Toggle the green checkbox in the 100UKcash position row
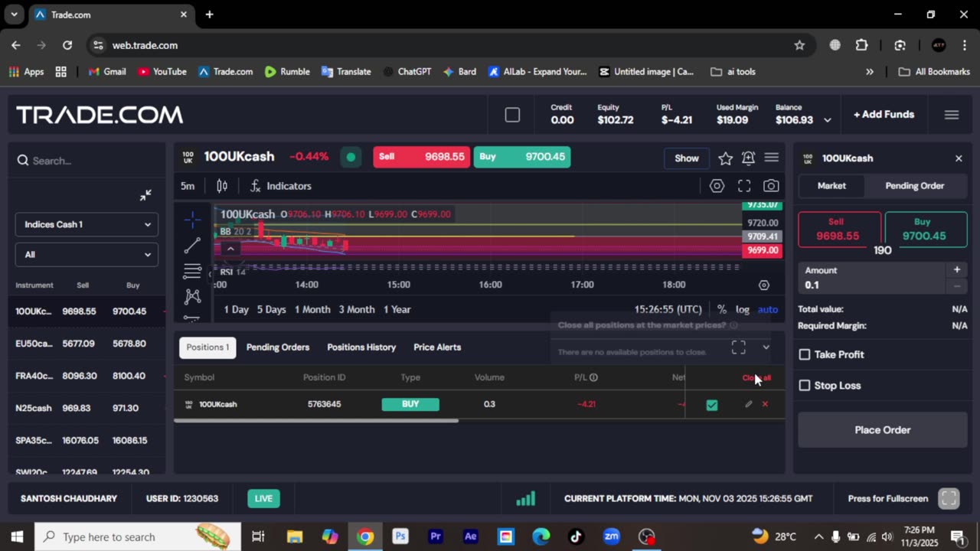980x551 pixels. (x=712, y=405)
